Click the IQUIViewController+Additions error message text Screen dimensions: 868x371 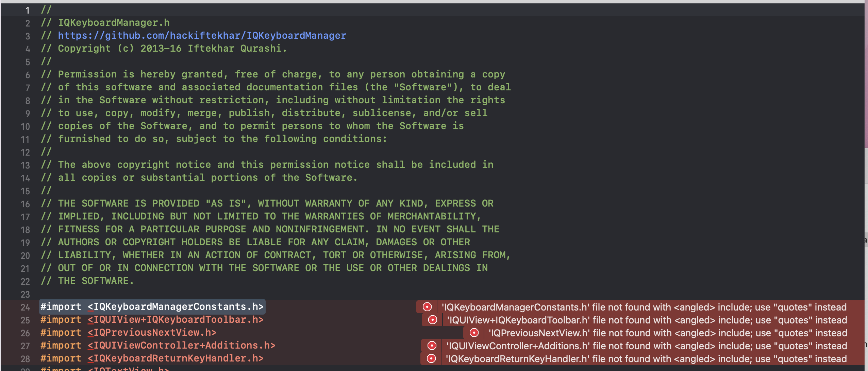coord(646,346)
